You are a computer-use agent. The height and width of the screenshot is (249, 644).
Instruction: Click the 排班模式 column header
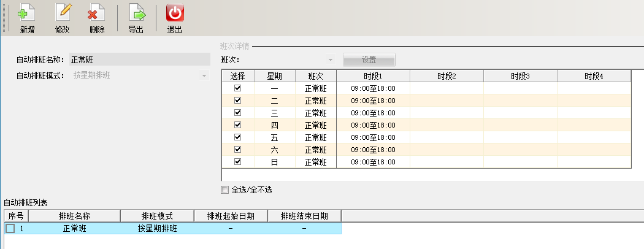coord(157,216)
